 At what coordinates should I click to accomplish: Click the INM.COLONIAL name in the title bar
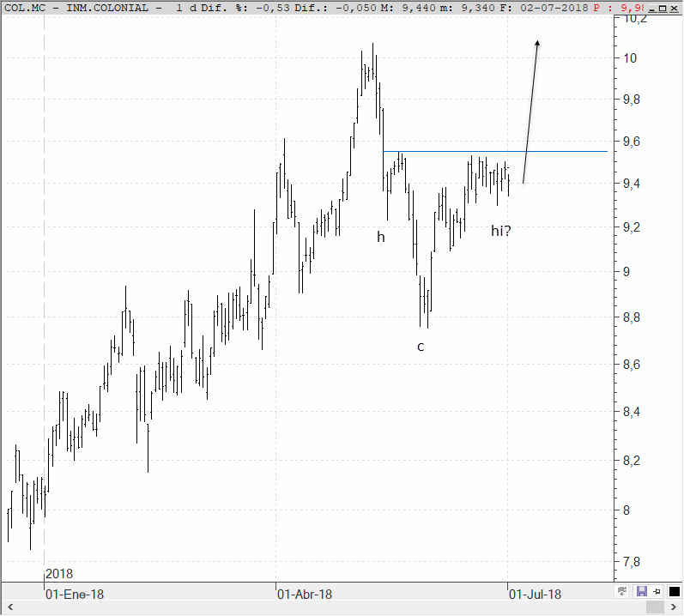click(107, 8)
